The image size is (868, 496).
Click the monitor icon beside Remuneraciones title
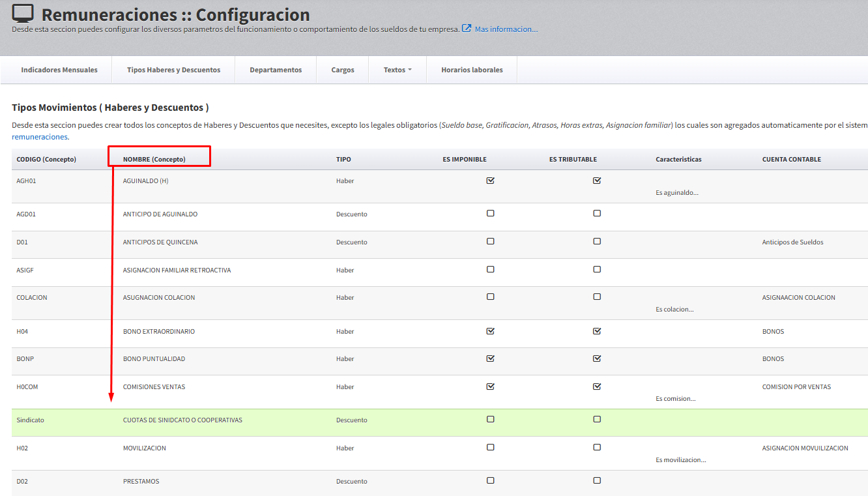(23, 13)
